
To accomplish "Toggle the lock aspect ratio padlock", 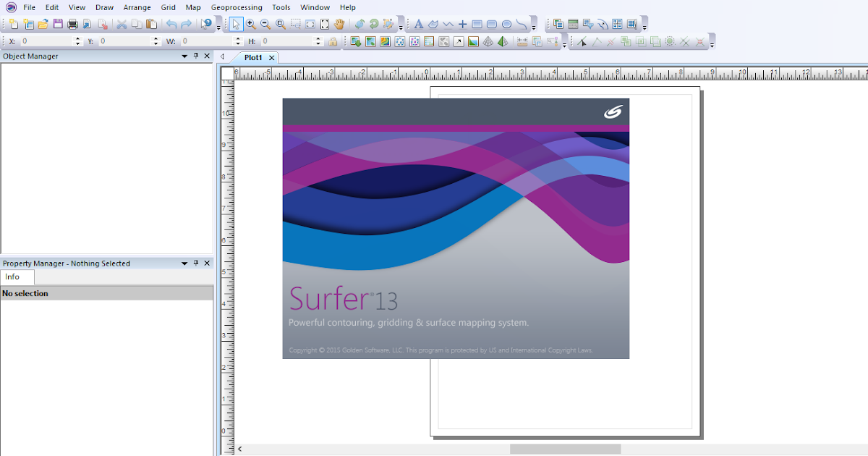I will pyautogui.click(x=333, y=41).
